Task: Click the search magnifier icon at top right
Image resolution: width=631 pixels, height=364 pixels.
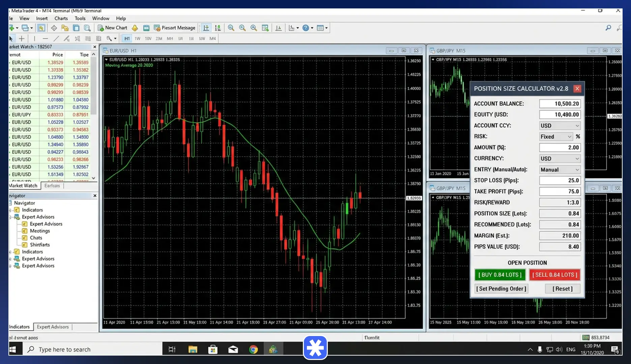Action: pos(608,28)
